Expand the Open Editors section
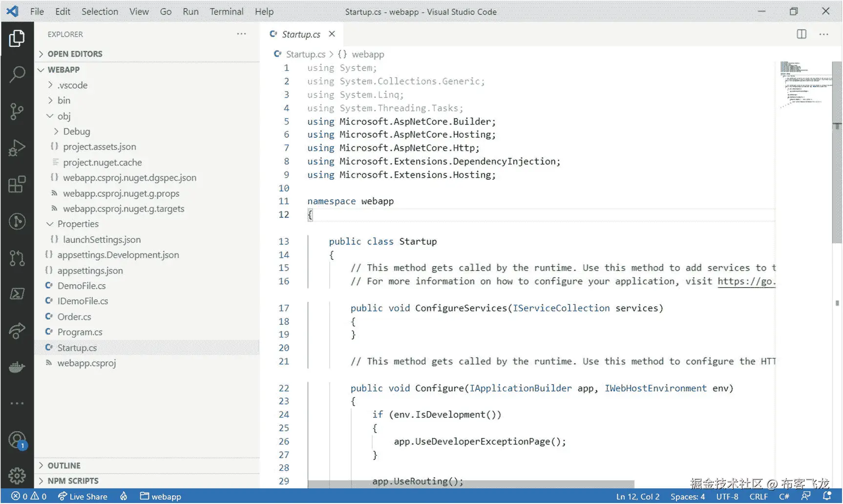The image size is (843, 504). click(147, 54)
